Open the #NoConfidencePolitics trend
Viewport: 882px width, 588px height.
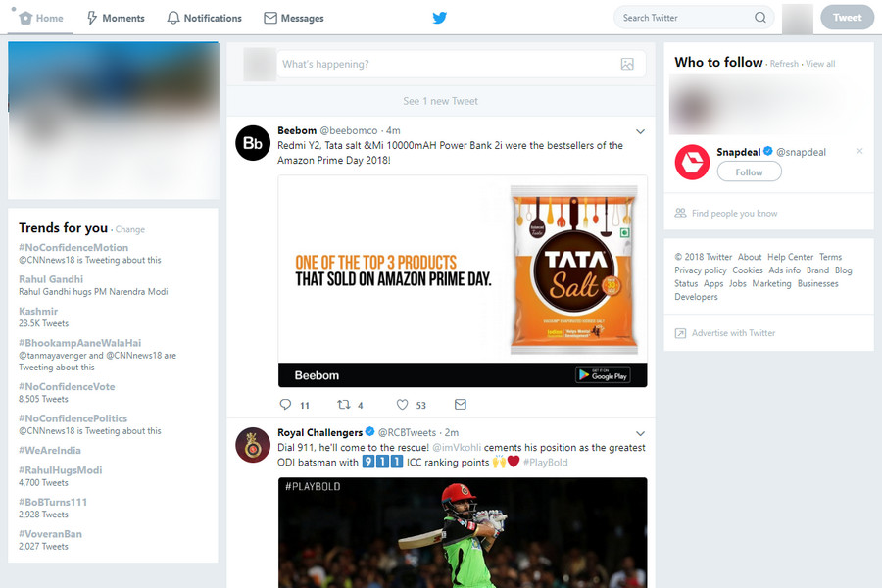tap(73, 418)
